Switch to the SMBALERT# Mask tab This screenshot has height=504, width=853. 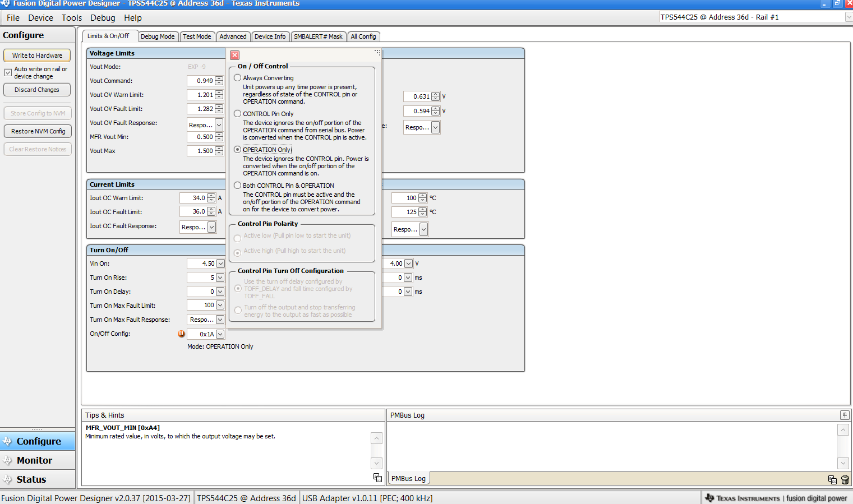tap(318, 36)
